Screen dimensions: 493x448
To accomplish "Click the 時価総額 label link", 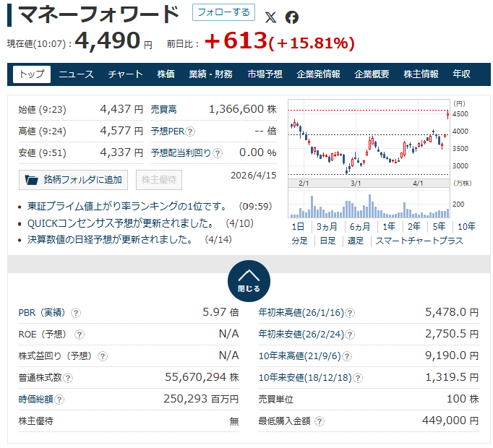I will point(36,400).
